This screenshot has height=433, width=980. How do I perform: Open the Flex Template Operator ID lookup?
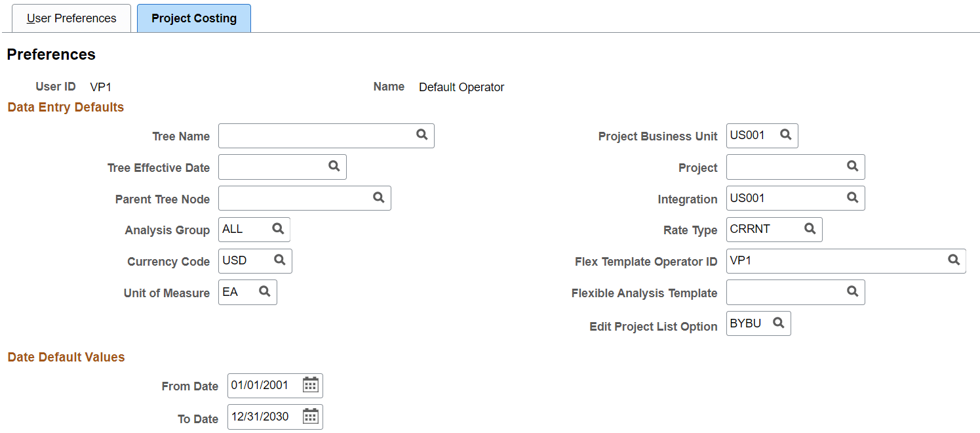click(x=954, y=260)
